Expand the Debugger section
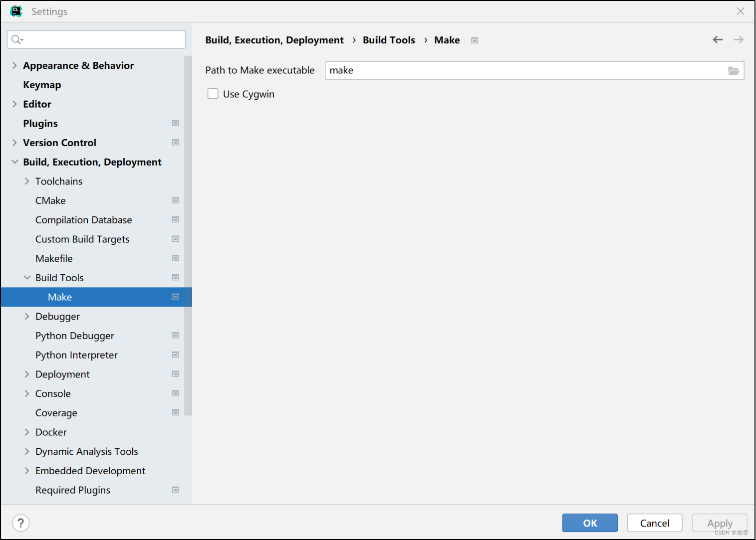 click(x=27, y=316)
